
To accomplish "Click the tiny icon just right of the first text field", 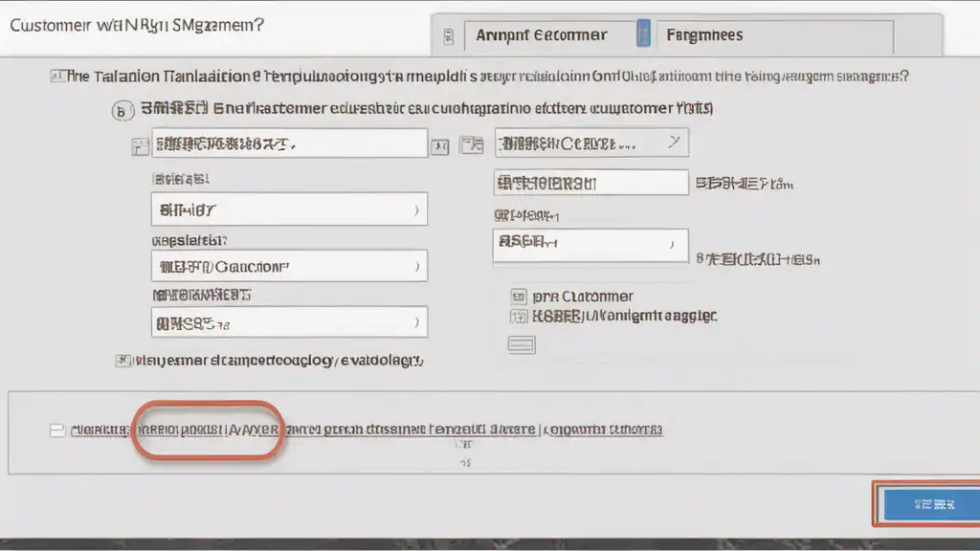I will pos(440,146).
